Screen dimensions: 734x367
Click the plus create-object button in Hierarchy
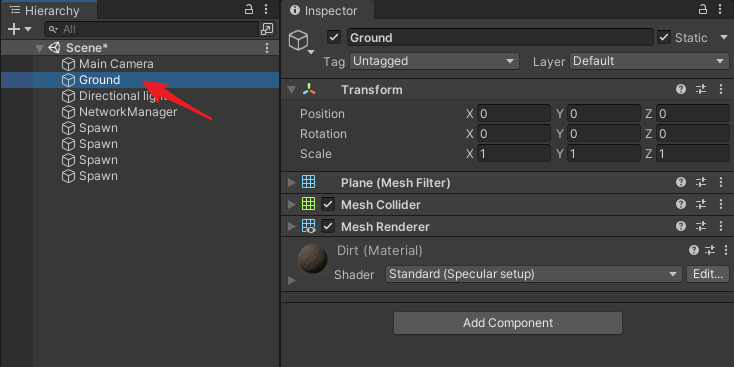(x=14, y=29)
